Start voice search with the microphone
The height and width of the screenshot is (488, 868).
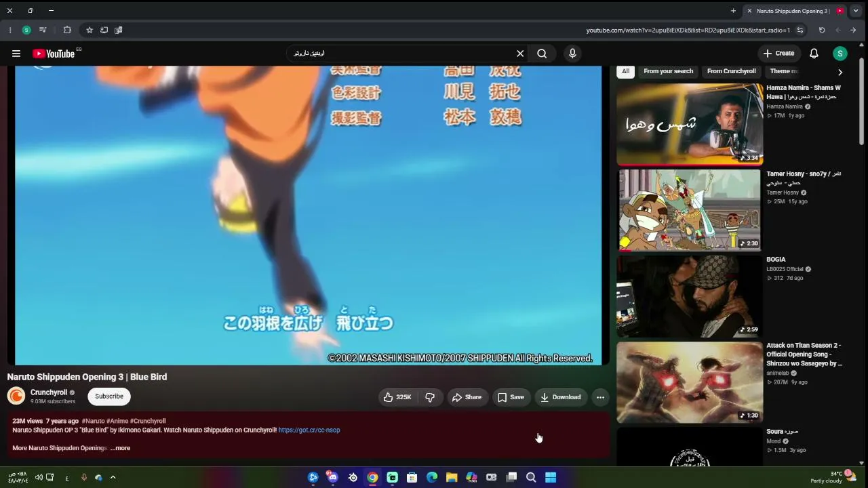[x=572, y=54]
